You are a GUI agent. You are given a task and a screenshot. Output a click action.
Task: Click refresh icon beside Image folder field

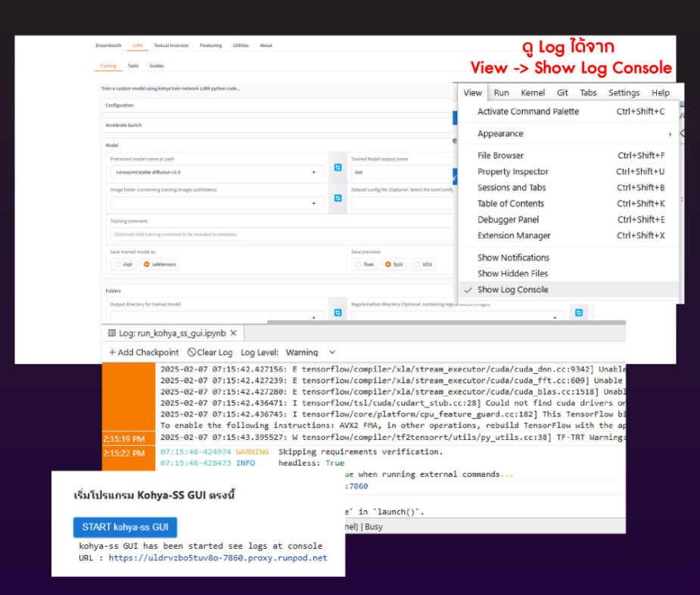click(338, 198)
